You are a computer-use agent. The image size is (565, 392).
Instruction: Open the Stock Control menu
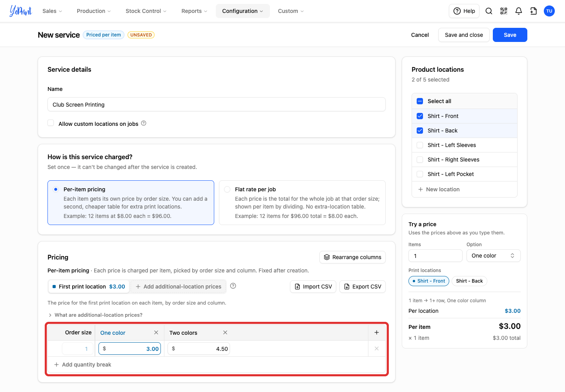click(146, 11)
